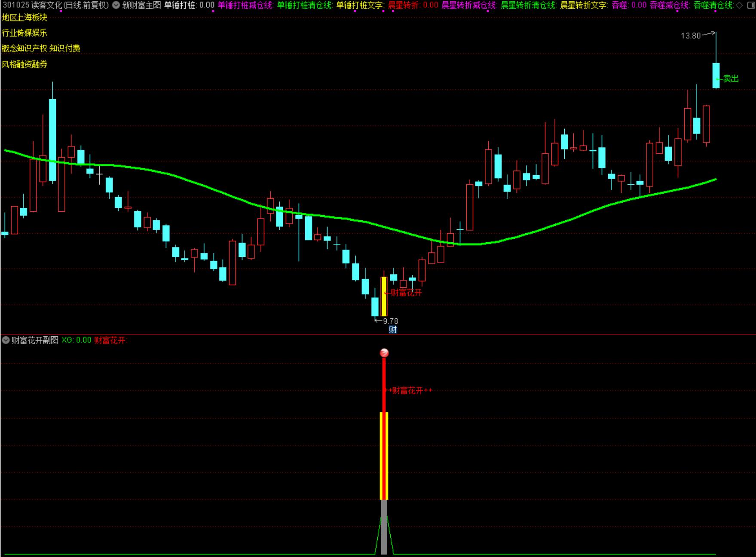Screen dimensions: 756x557
Task: Click the 单锤打桩减仓线 label
Action: pyautogui.click(x=245, y=5)
